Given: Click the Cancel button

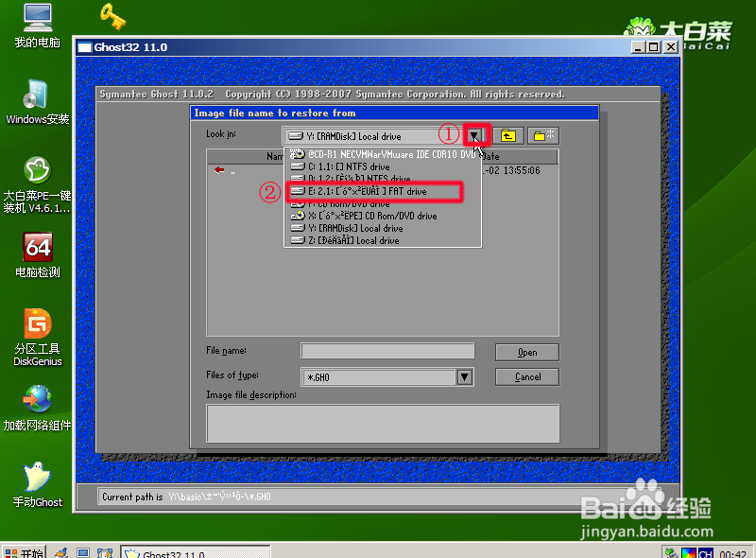Looking at the screenshot, I should click(527, 377).
